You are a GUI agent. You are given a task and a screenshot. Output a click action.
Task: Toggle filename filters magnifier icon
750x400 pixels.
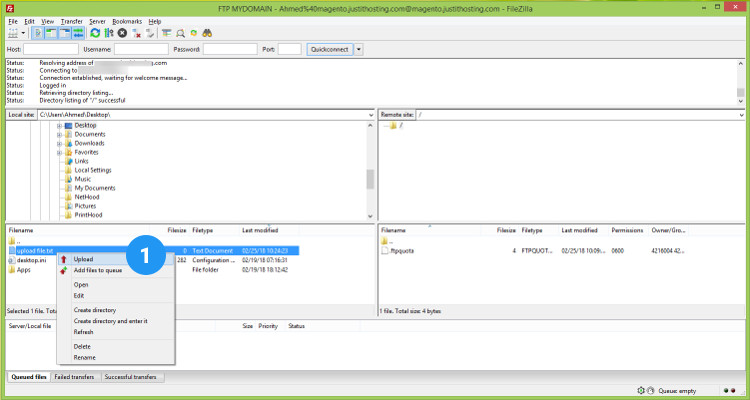(180, 33)
